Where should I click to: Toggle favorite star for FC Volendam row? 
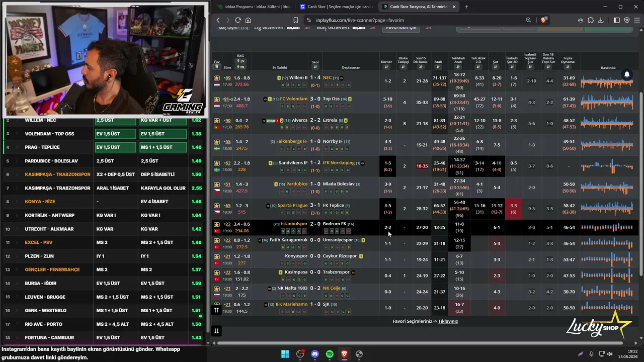(x=217, y=99)
